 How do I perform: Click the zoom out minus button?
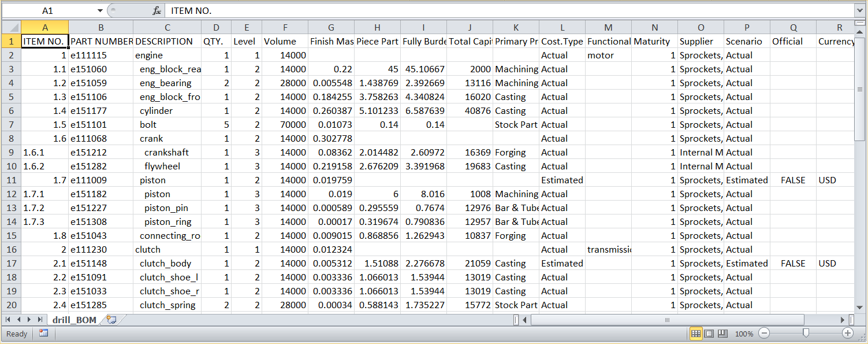[x=764, y=334]
